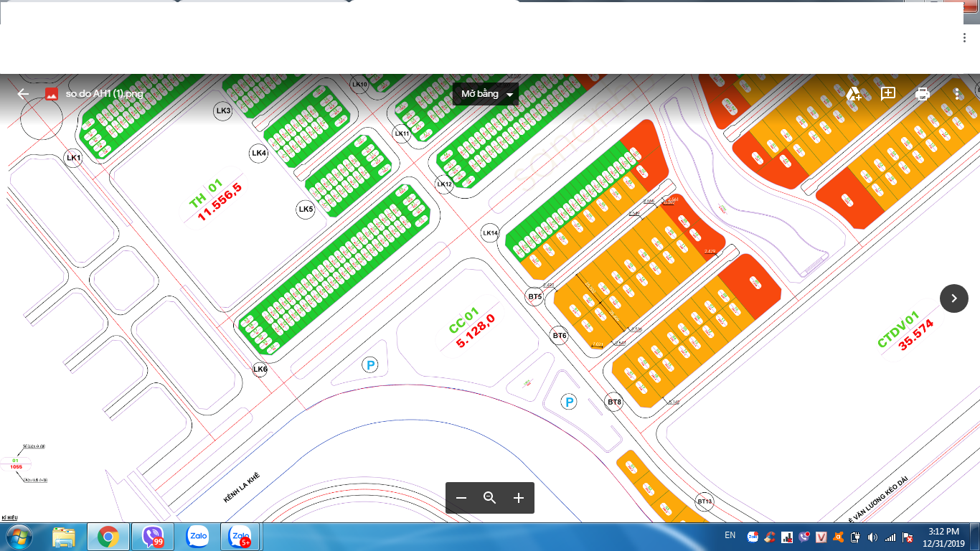Click the Zalo tray icon
This screenshot has width=980, height=551.
click(x=753, y=537)
